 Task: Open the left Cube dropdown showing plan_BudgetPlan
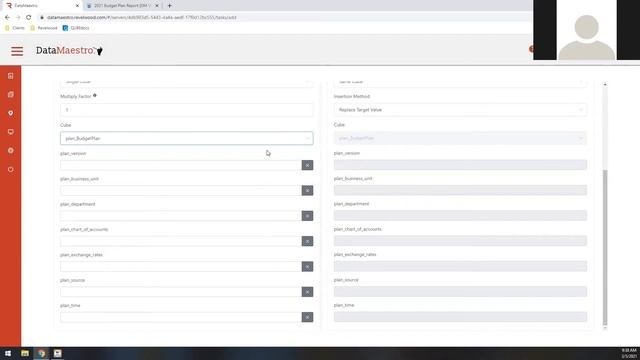tap(187, 138)
